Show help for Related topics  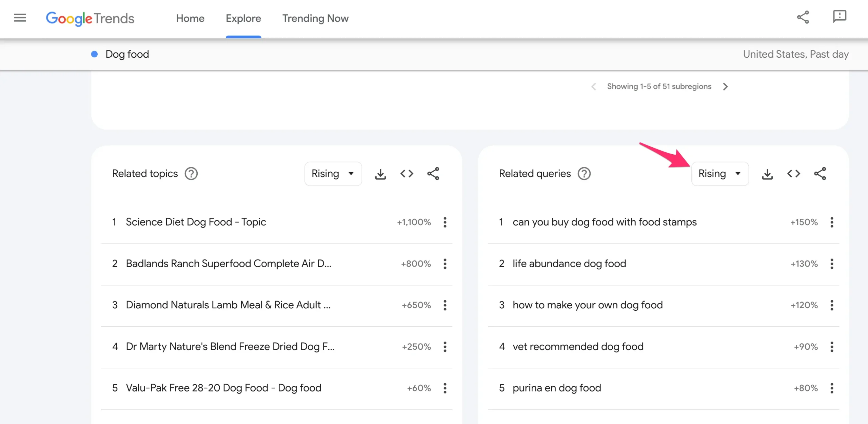pos(191,174)
